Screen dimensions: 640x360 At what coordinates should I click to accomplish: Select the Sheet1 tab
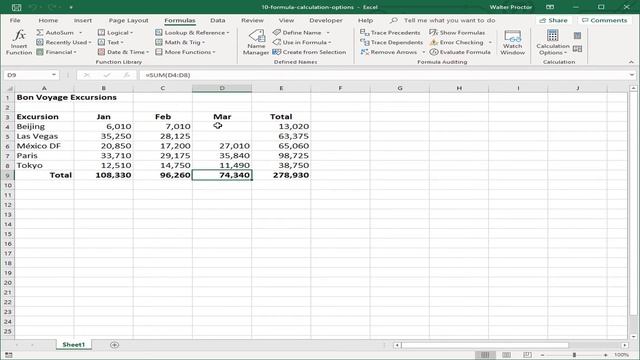click(x=73, y=344)
